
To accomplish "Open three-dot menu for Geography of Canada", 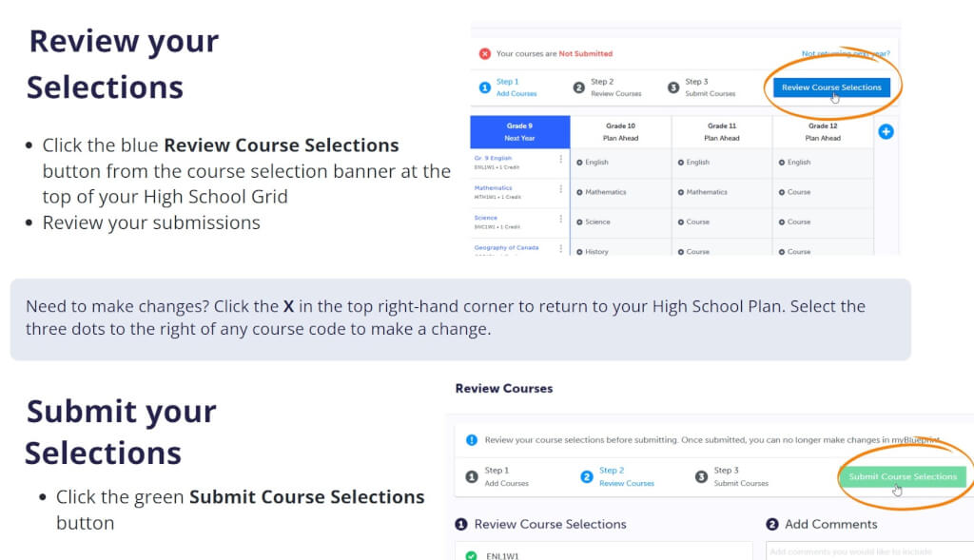I will (561, 248).
